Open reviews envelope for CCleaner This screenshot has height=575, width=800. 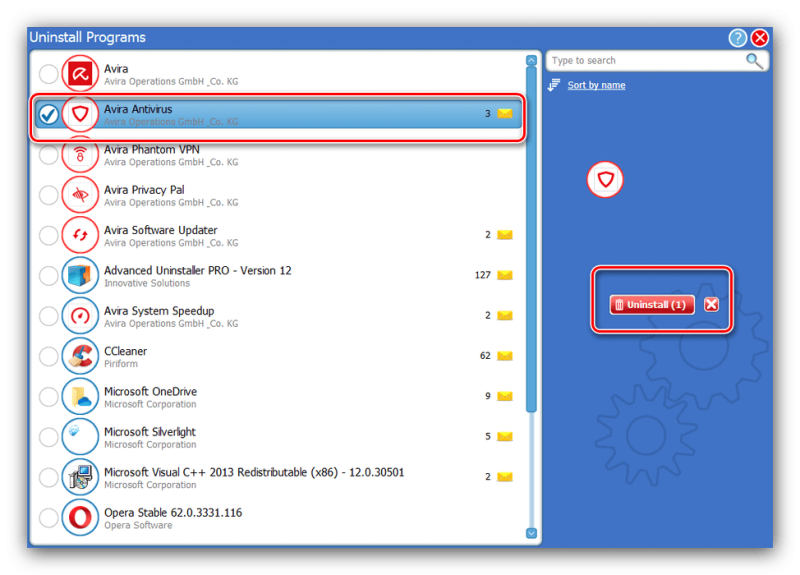click(x=505, y=356)
